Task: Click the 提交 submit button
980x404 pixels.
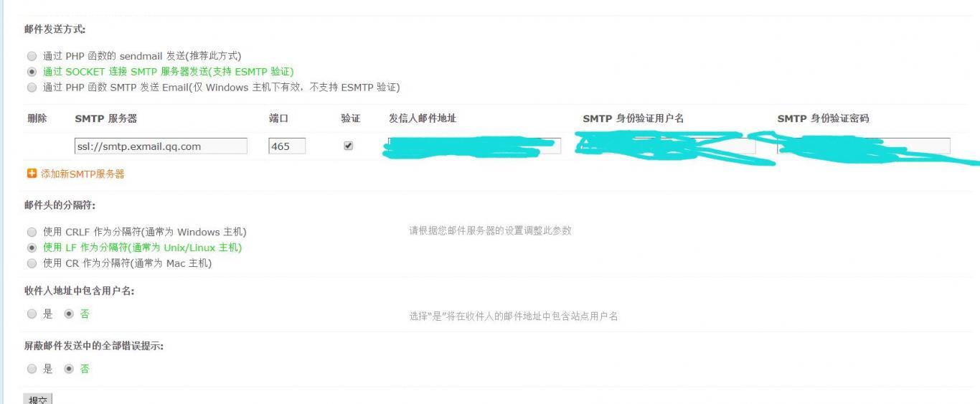Action: coord(38,399)
